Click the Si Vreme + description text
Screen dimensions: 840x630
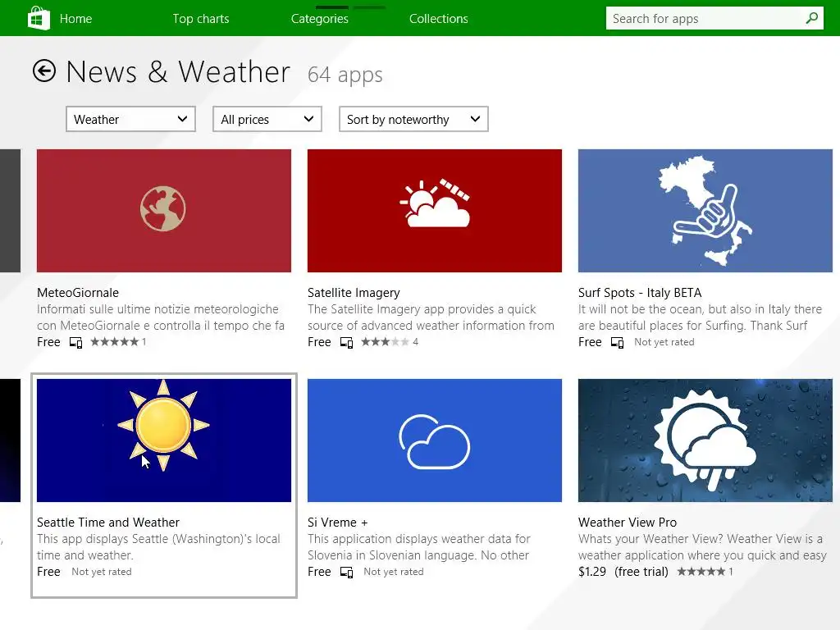click(x=419, y=547)
